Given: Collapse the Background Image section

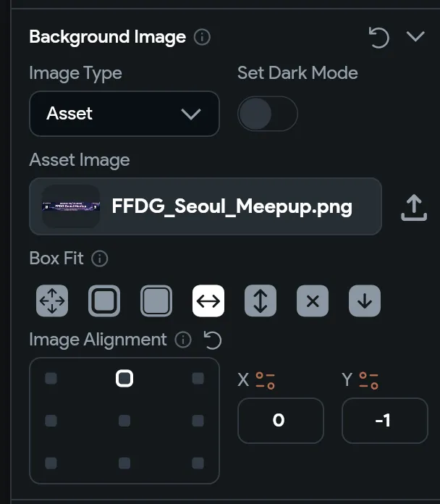Looking at the screenshot, I should click(x=415, y=37).
